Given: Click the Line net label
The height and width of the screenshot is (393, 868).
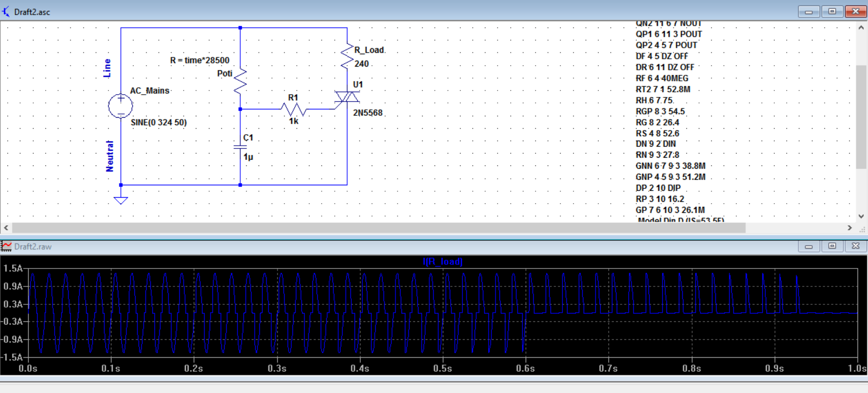Looking at the screenshot, I should 107,68.
